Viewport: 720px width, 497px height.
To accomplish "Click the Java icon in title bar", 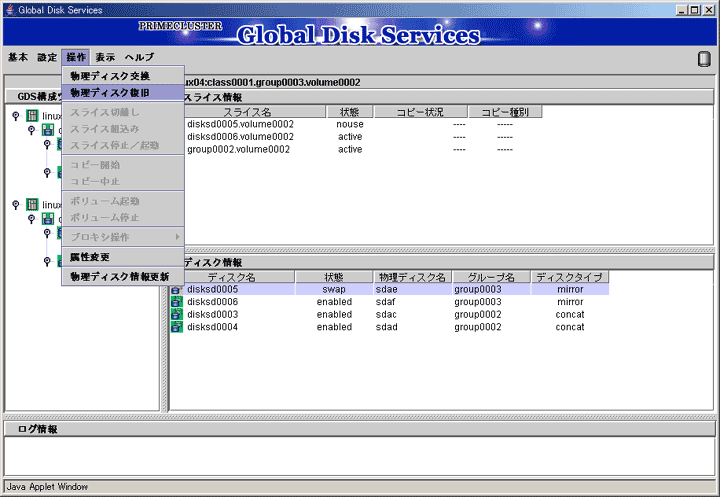I will coord(10,10).
